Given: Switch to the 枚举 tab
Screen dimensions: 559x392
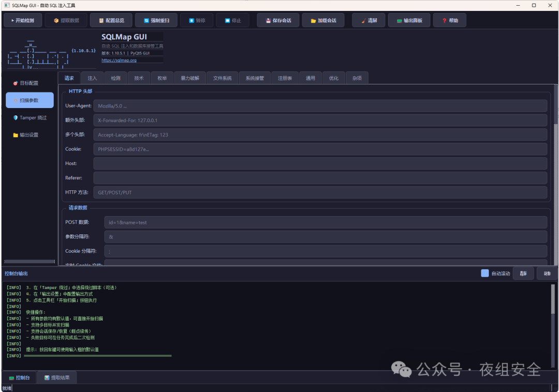Looking at the screenshot, I should click(x=162, y=78).
